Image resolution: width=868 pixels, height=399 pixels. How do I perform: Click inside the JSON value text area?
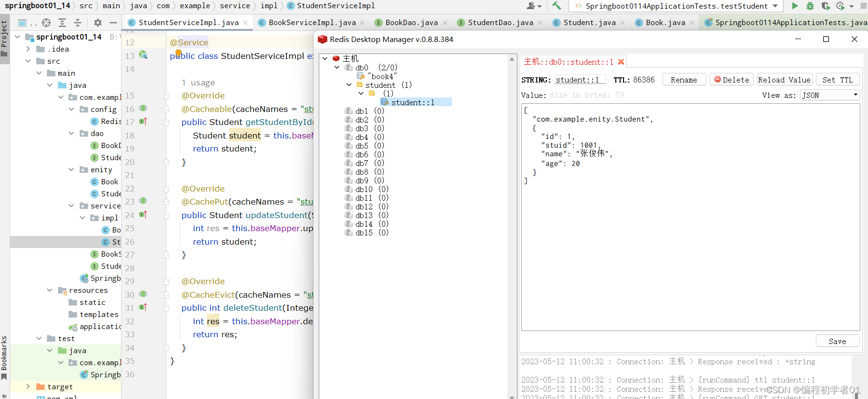click(x=691, y=217)
